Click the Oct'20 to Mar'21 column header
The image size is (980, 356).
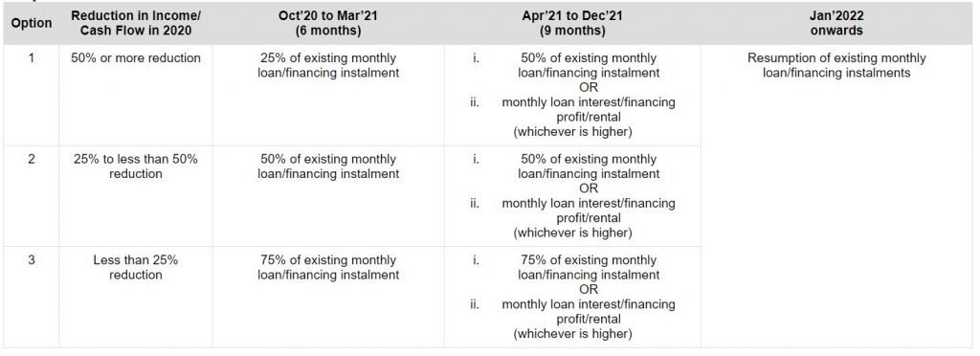tap(328, 23)
